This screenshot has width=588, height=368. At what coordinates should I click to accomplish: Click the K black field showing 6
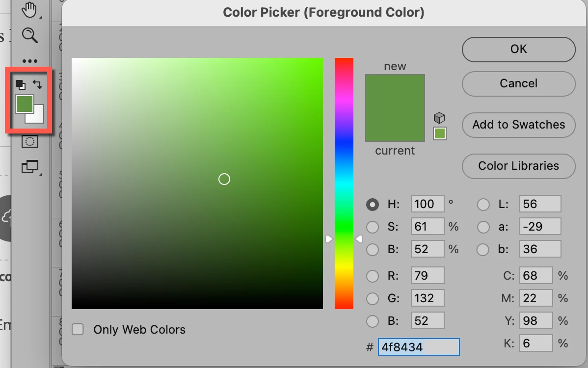(x=536, y=343)
